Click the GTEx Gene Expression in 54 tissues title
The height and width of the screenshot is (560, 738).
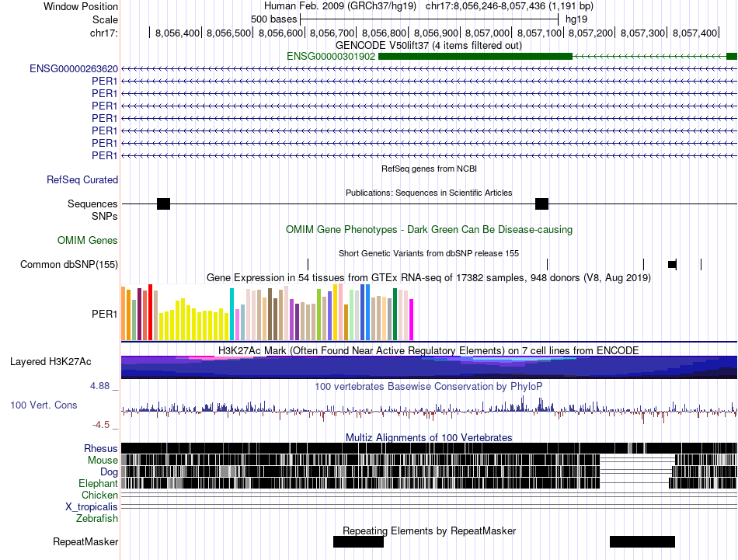pyautogui.click(x=429, y=277)
